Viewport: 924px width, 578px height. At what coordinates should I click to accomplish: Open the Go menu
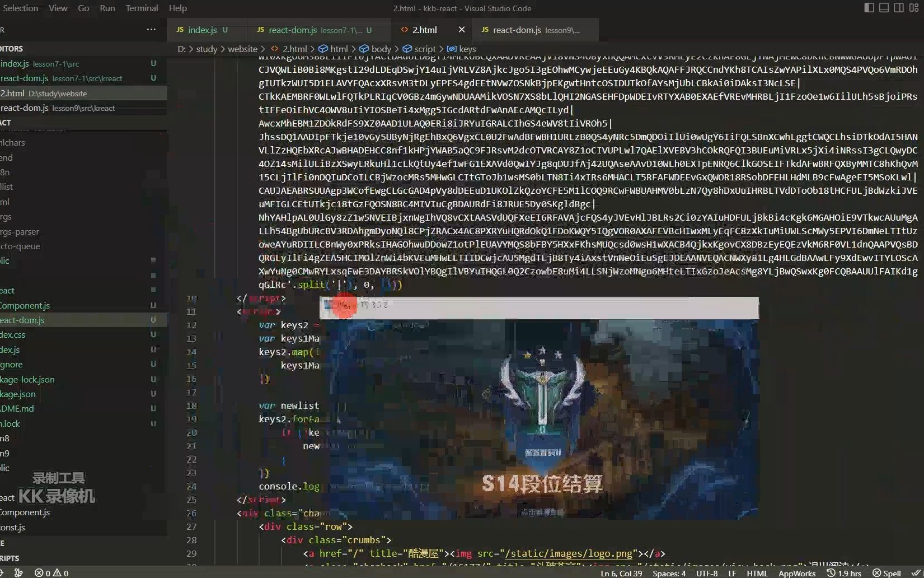click(x=83, y=8)
